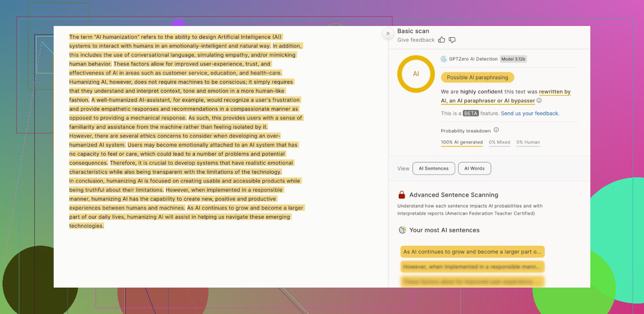Click the Possible AI paraphrasing badge
The height and width of the screenshot is (314, 644).
click(477, 78)
